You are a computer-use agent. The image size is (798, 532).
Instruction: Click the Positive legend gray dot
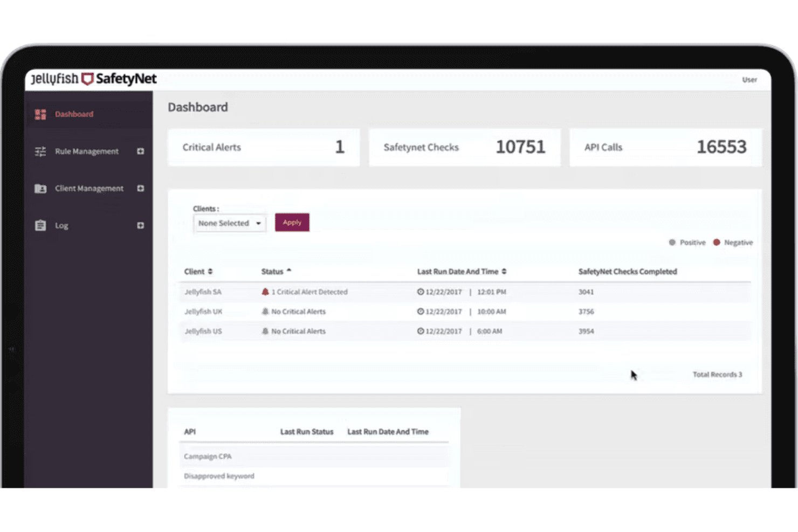point(672,243)
